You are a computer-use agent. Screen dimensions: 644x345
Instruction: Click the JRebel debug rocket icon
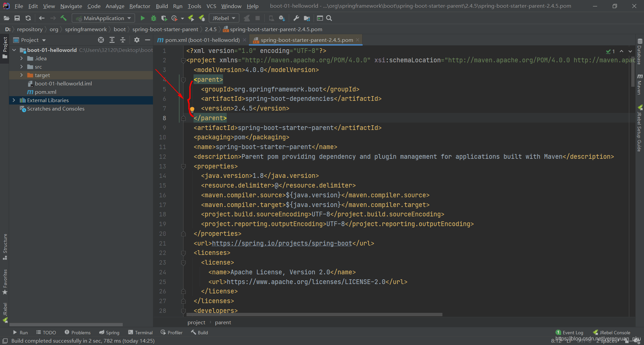(x=202, y=18)
